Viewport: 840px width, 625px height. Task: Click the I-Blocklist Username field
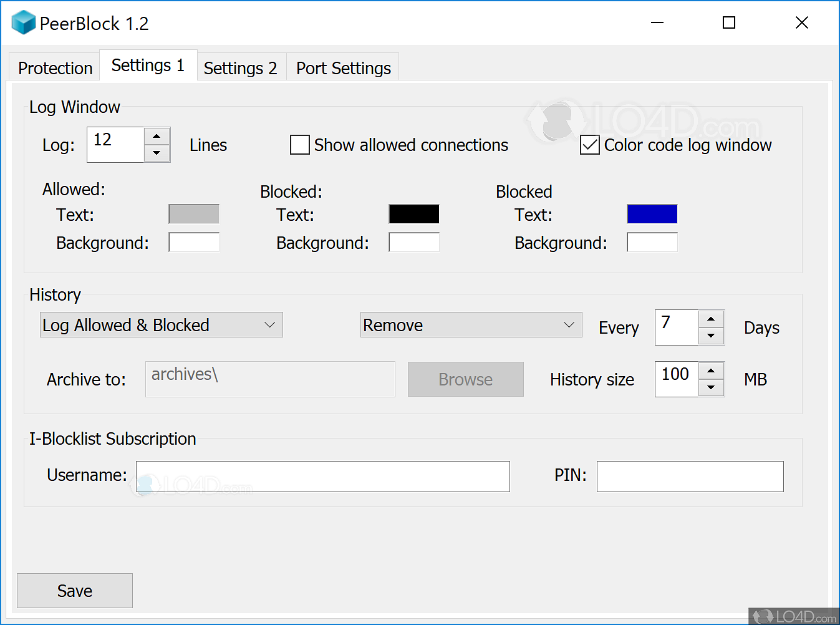pos(323,476)
